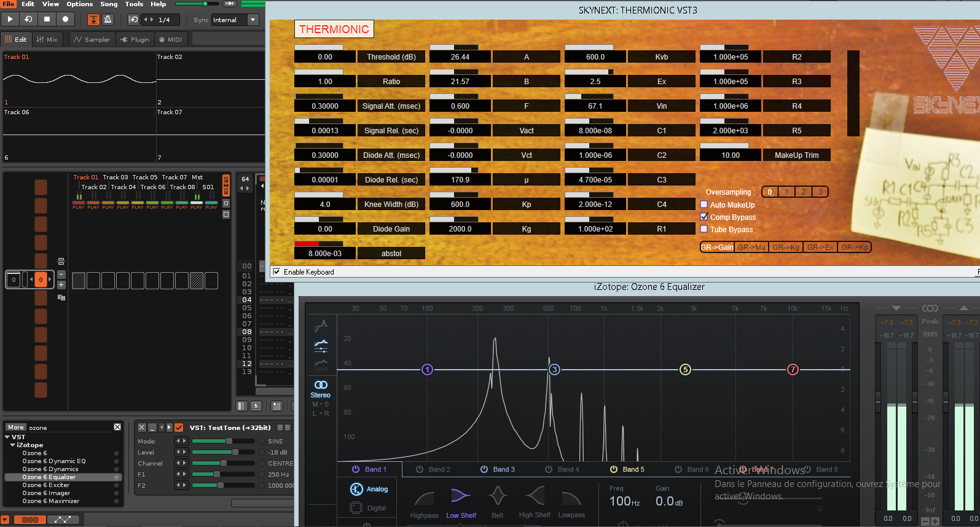Select the GR->Kg mode button
980x527 pixels.
click(786, 247)
